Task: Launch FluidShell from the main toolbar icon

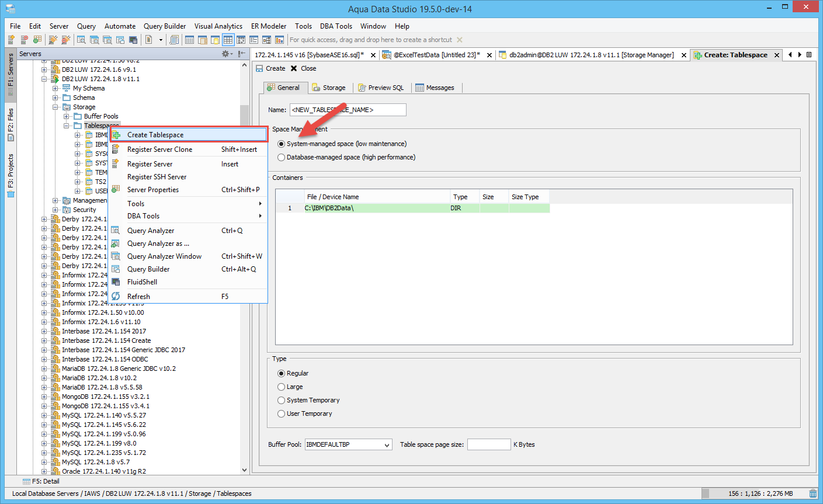Action: 134,40
